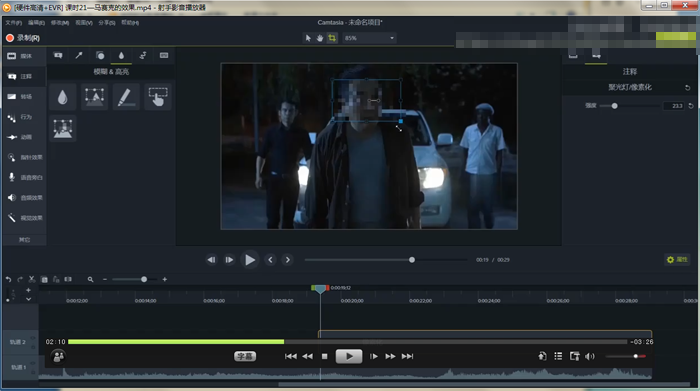Switch to the shapes annotation tab
Image resolution: width=700 pixels, height=391 pixels.
100,55
